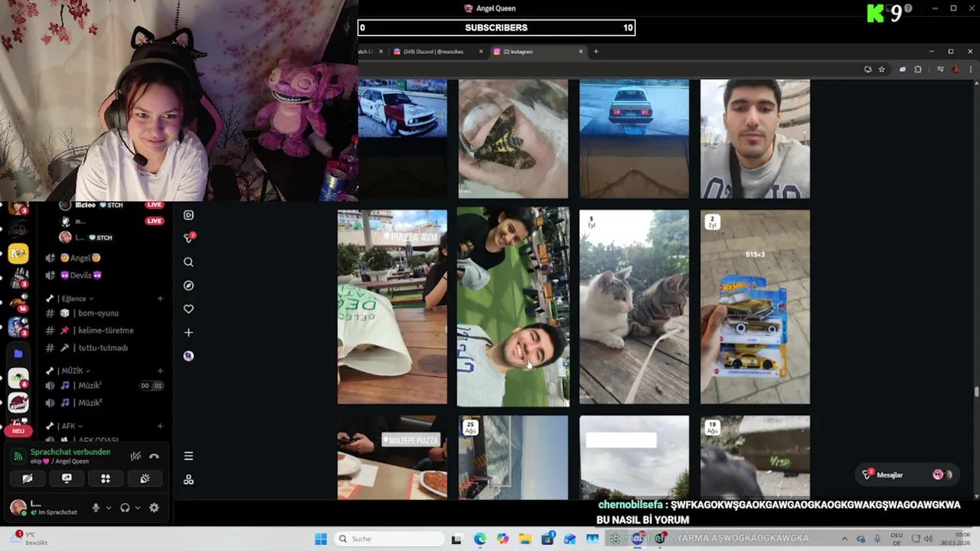Close the Instagram browser tab
Viewport: 980px width, 551px height.
(580, 51)
